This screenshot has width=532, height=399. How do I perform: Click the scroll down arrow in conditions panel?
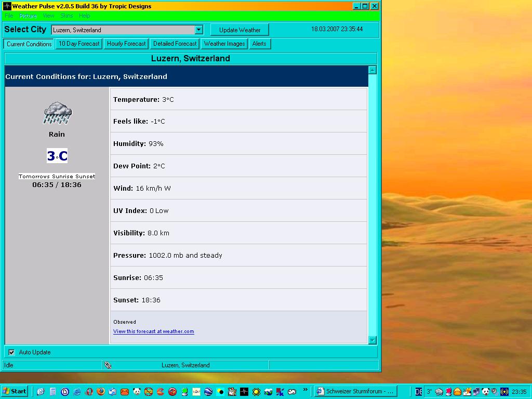(372, 340)
